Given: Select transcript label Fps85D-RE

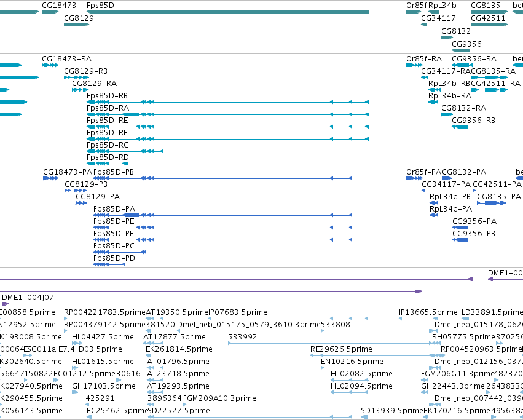Looking at the screenshot, I should (108, 121).
